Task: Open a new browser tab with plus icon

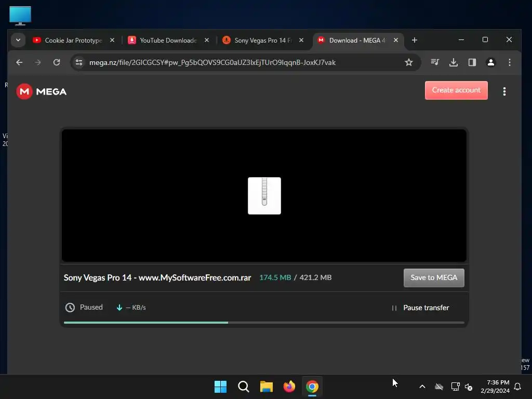Action: 414,40
